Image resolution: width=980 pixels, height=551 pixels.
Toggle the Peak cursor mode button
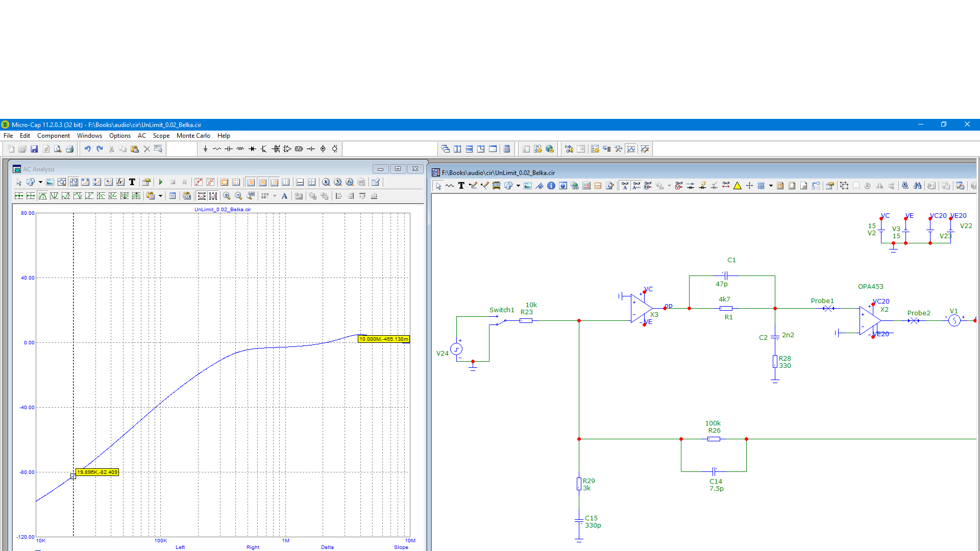(x=42, y=196)
